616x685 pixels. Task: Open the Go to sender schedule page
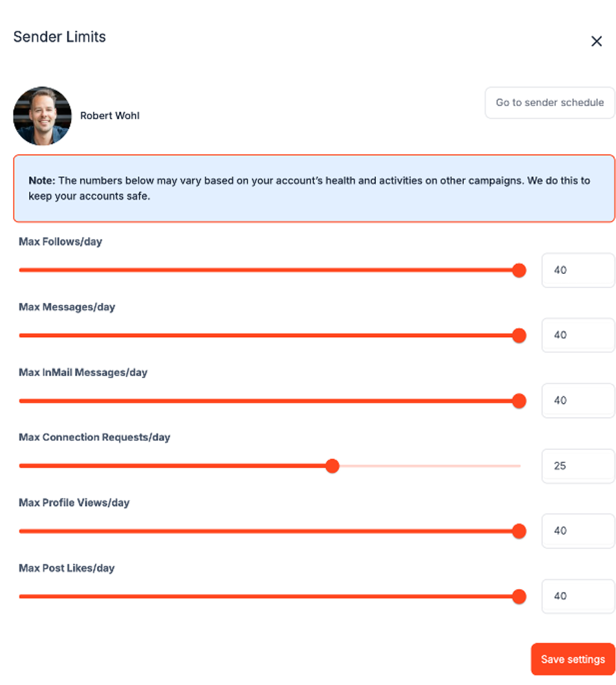(x=549, y=102)
